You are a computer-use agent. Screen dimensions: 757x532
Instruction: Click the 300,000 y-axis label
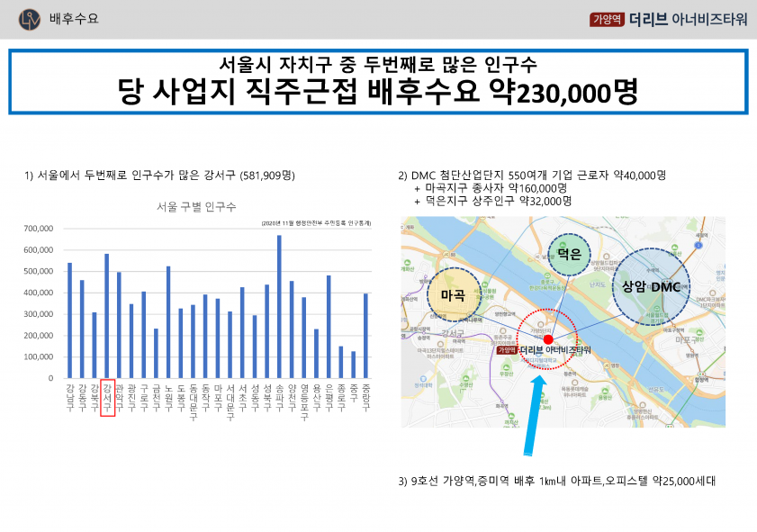[x=39, y=314]
